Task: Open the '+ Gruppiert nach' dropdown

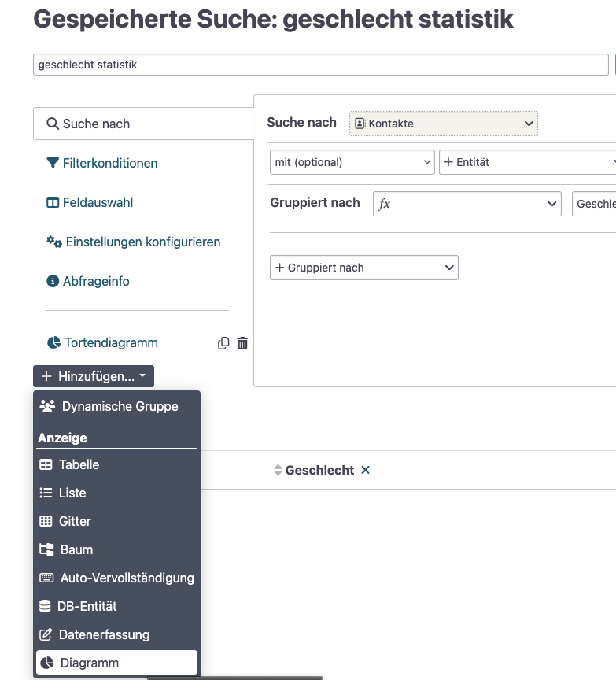Action: 363,268
